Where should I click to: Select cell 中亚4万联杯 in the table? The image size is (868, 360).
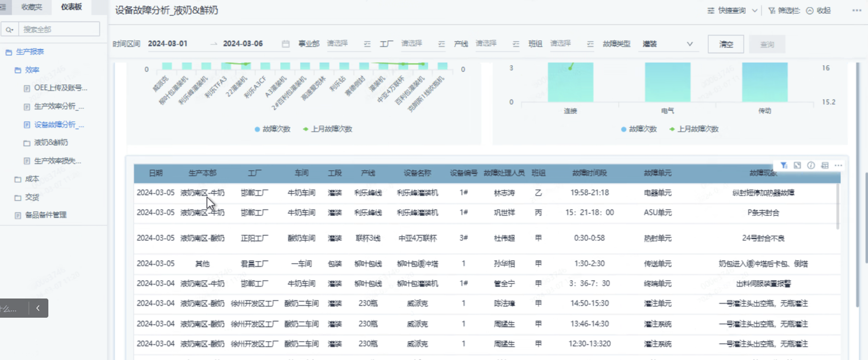[417, 238]
